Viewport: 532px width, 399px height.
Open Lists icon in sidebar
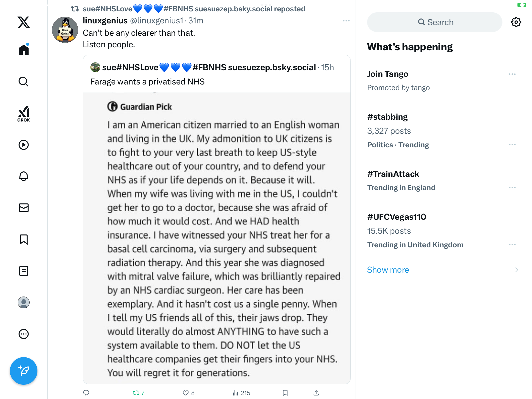tap(24, 271)
